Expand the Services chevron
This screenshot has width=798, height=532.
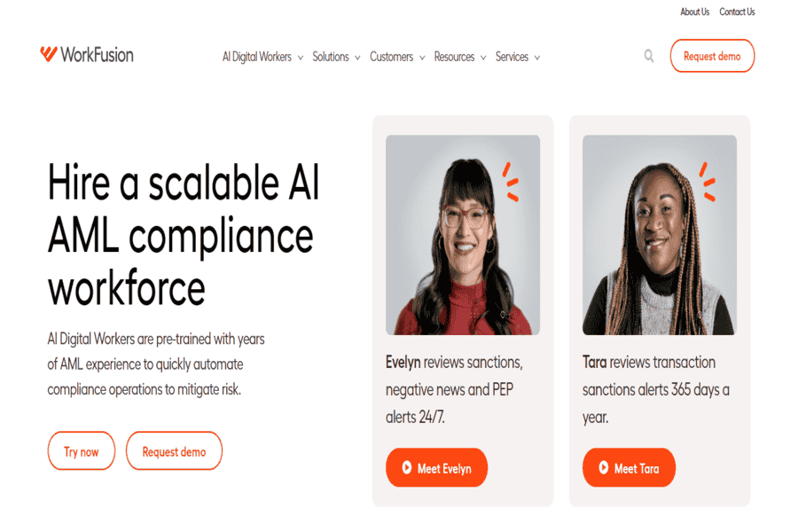click(537, 58)
